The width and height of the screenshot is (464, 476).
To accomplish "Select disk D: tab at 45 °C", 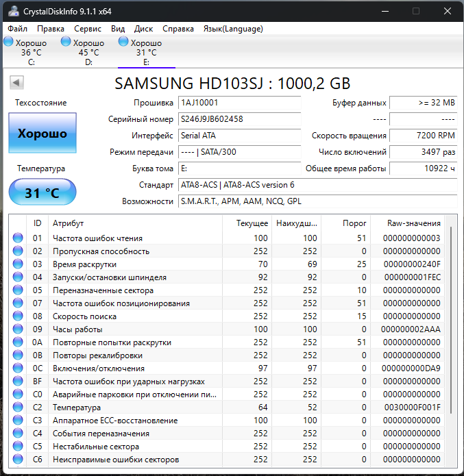I will 88,52.
